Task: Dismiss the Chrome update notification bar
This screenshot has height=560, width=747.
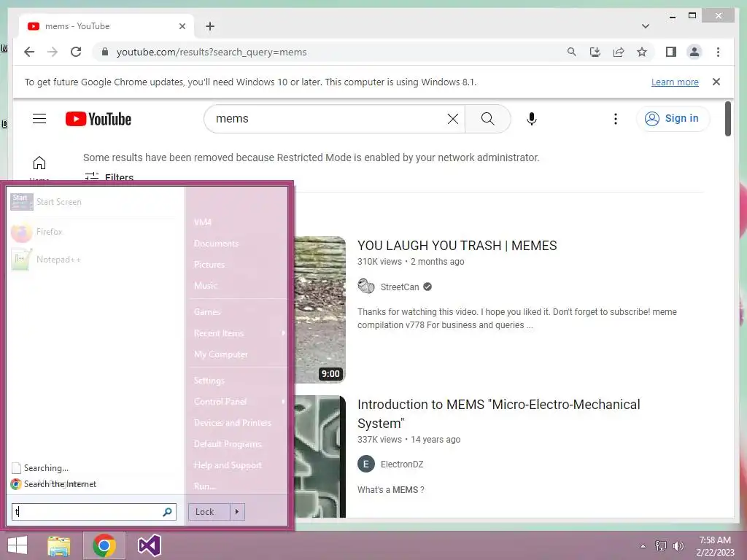Action: (716, 82)
